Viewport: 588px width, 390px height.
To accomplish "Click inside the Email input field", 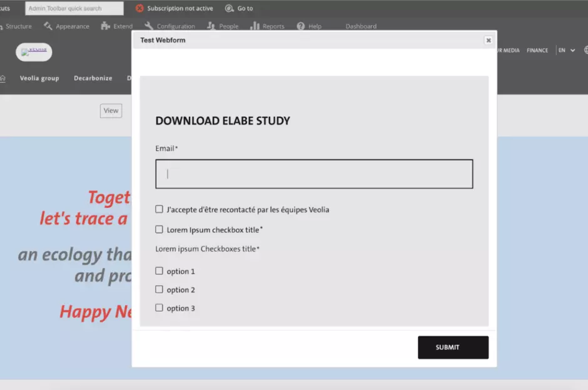I will [313, 173].
